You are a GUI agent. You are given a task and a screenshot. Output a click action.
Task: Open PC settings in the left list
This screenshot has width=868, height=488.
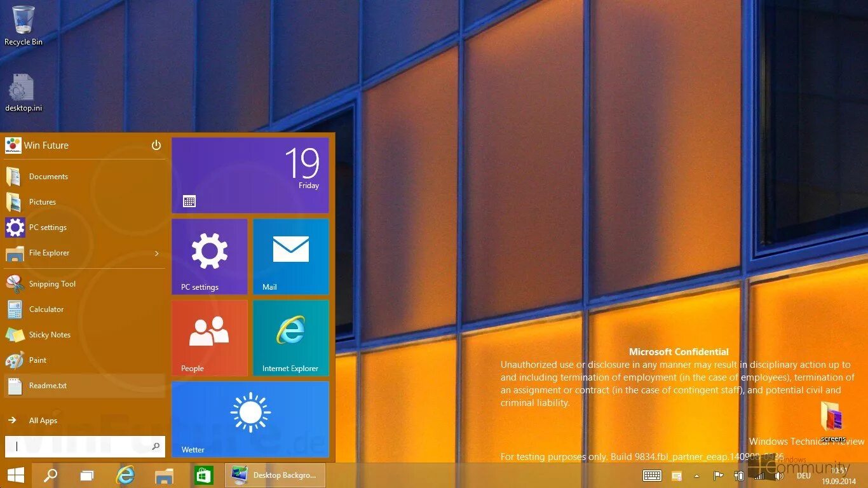pos(85,227)
